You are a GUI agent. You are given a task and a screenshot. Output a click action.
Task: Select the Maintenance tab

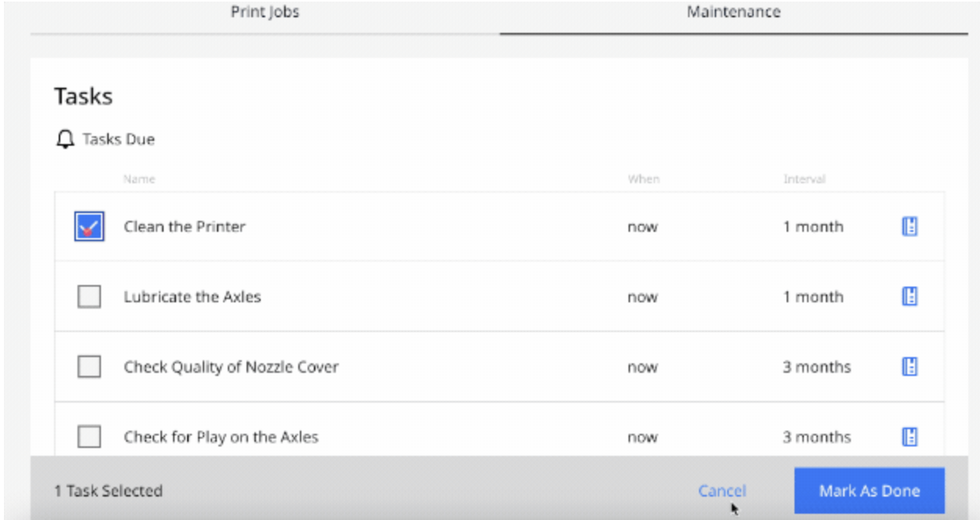(733, 13)
